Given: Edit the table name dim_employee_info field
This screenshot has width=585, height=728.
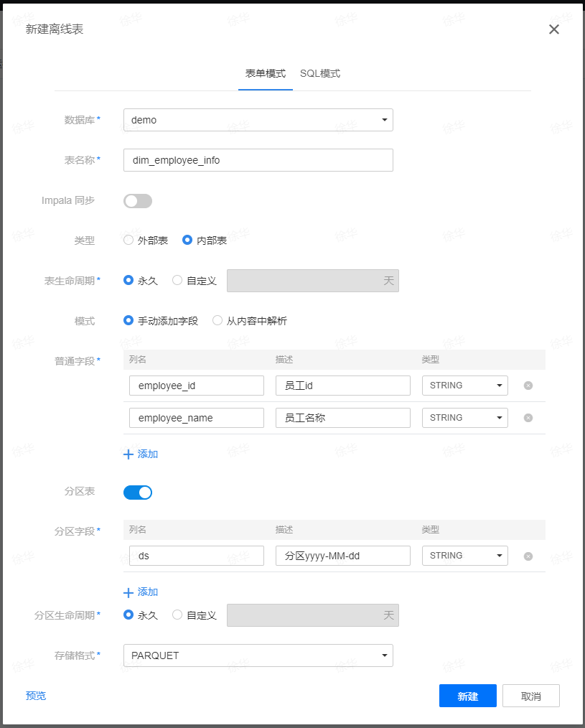Looking at the screenshot, I should point(258,160).
